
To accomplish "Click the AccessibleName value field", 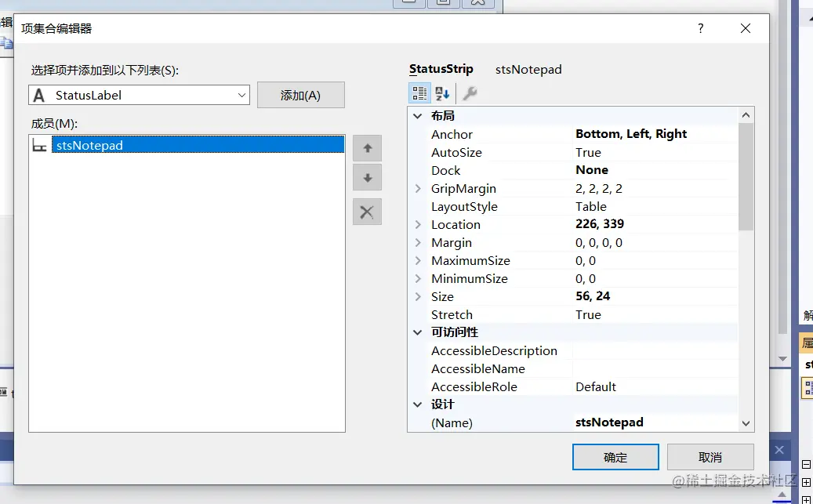I will [x=655, y=368].
